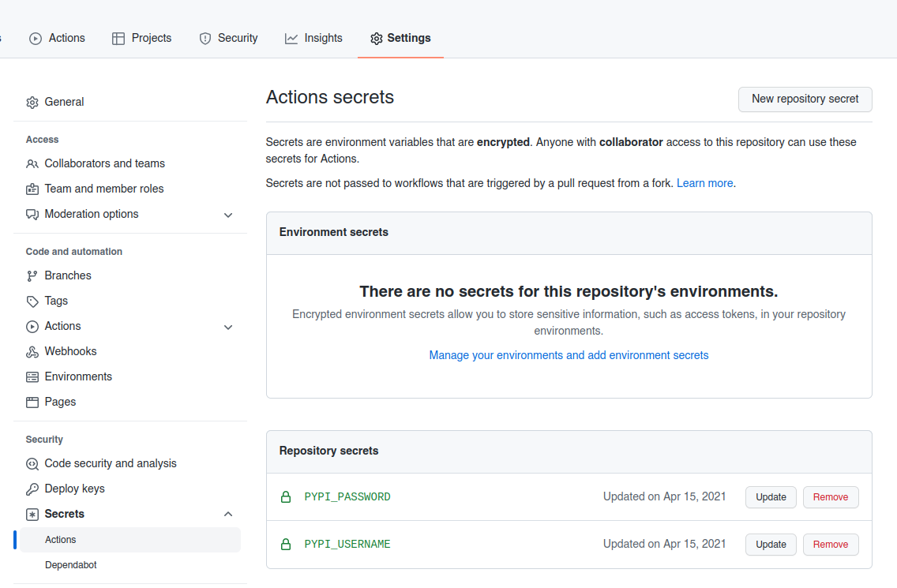897x588 pixels.
Task: Click the Environments sidebar icon
Action: coord(32,376)
